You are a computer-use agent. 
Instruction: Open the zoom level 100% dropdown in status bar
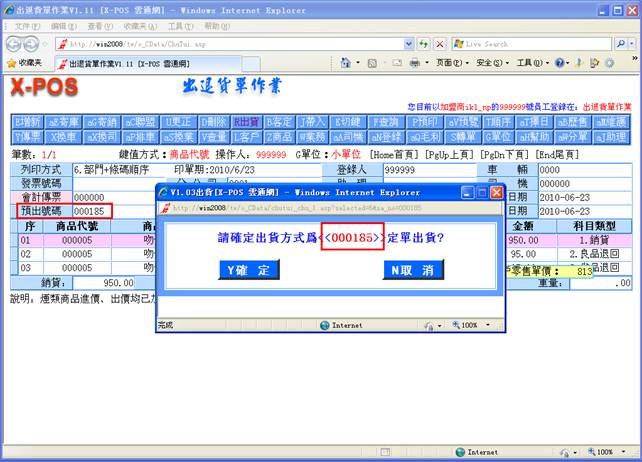pos(611,452)
